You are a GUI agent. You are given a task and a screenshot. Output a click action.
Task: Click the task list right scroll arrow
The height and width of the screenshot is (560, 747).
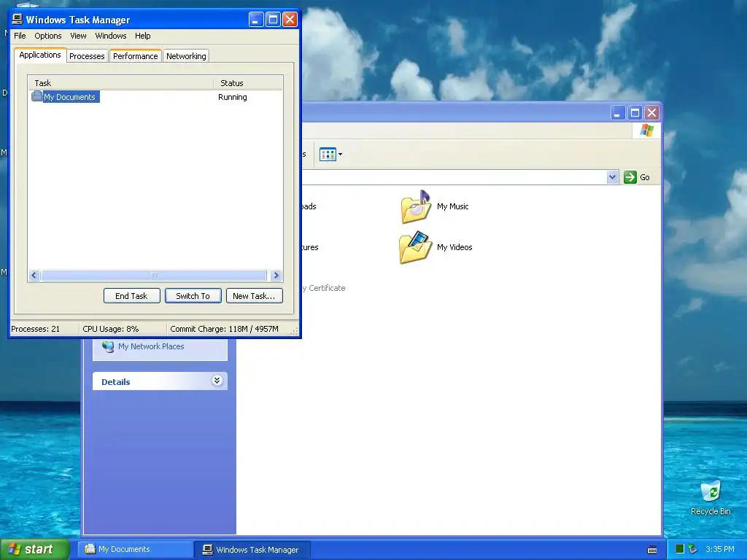[276, 275]
